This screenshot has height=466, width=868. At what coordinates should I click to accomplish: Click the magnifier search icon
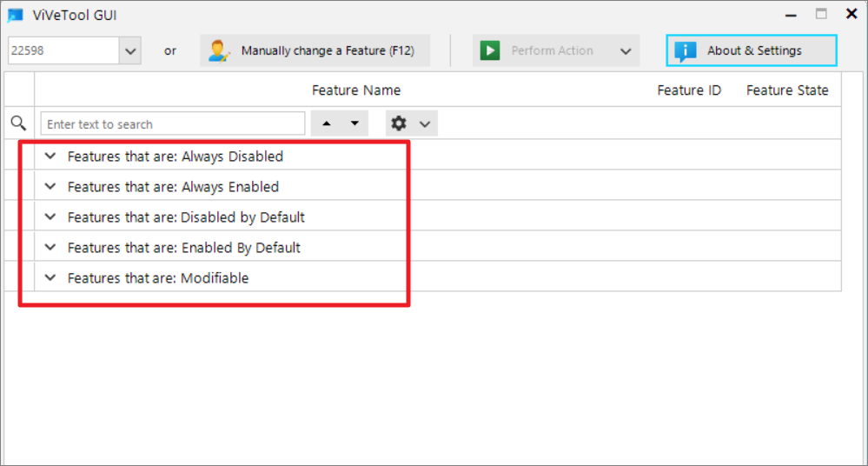coord(19,123)
